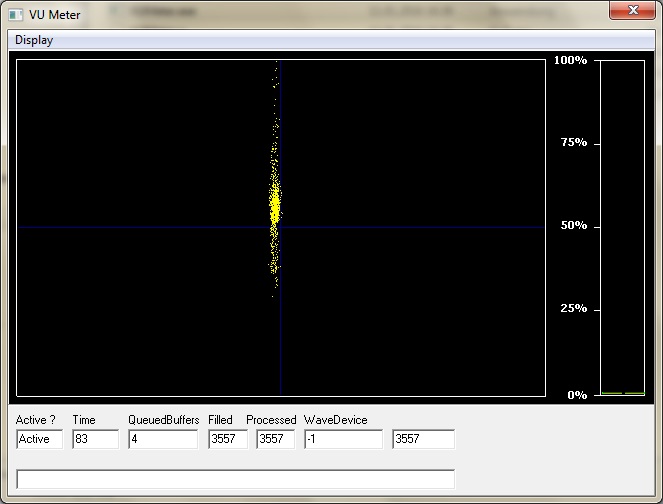Open the Display menu
The height and width of the screenshot is (504, 663).
pyautogui.click(x=34, y=40)
